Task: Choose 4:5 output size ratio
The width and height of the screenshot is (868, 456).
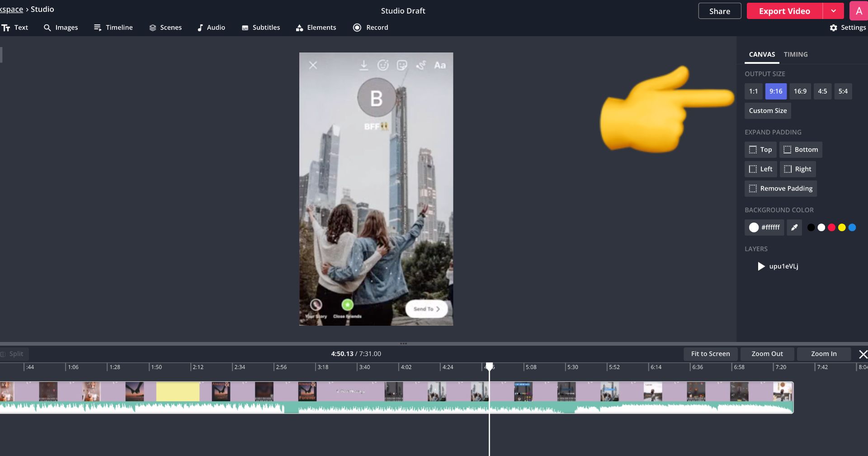Action: click(x=822, y=91)
